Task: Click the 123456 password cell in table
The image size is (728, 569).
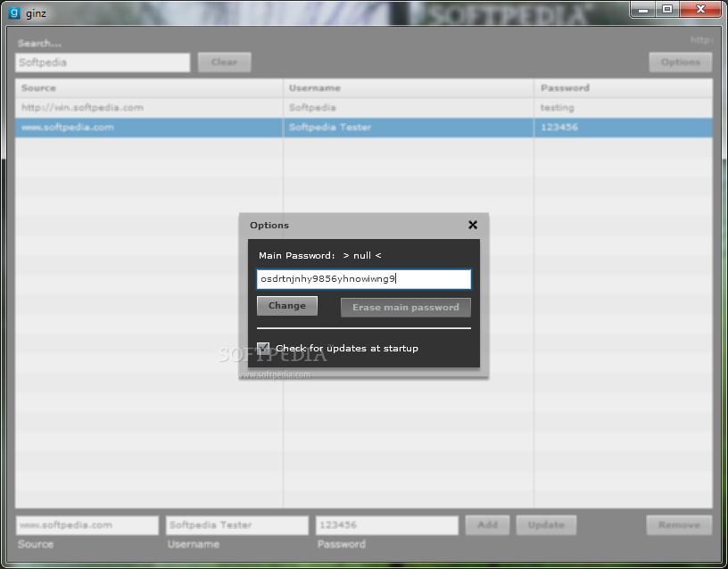Action: click(x=623, y=128)
